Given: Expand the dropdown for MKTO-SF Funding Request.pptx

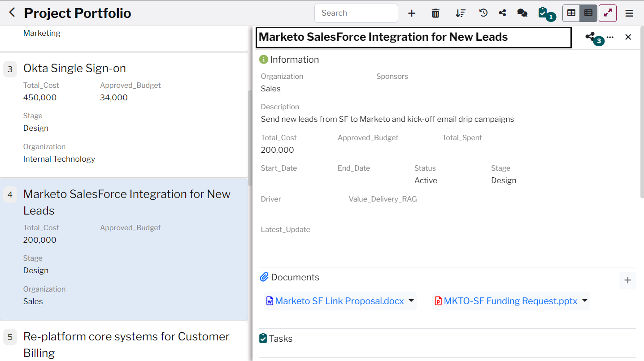Looking at the screenshot, I should point(584,301).
